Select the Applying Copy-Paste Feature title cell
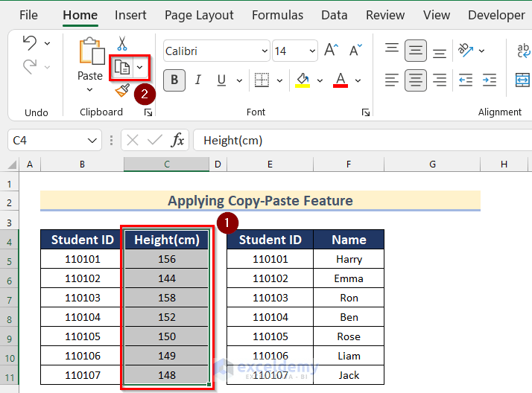This screenshot has height=393, width=532. (x=260, y=201)
